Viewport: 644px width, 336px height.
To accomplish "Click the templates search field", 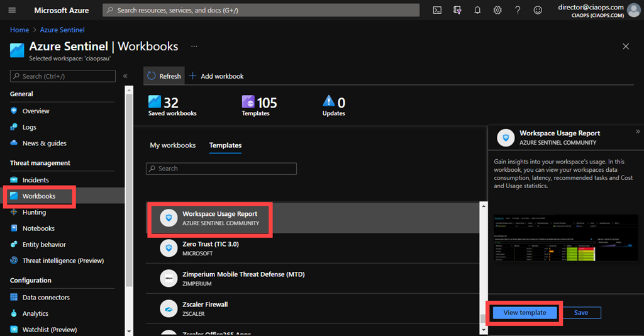I will click(x=221, y=169).
